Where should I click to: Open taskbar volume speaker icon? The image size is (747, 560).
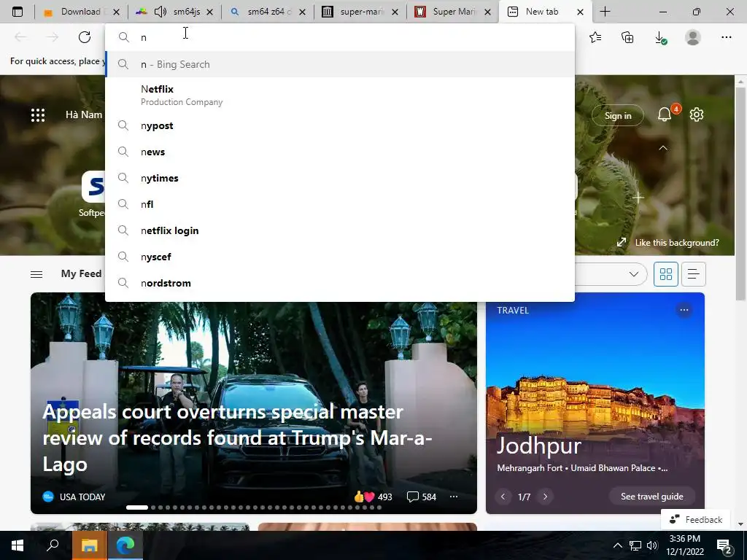pyautogui.click(x=652, y=545)
